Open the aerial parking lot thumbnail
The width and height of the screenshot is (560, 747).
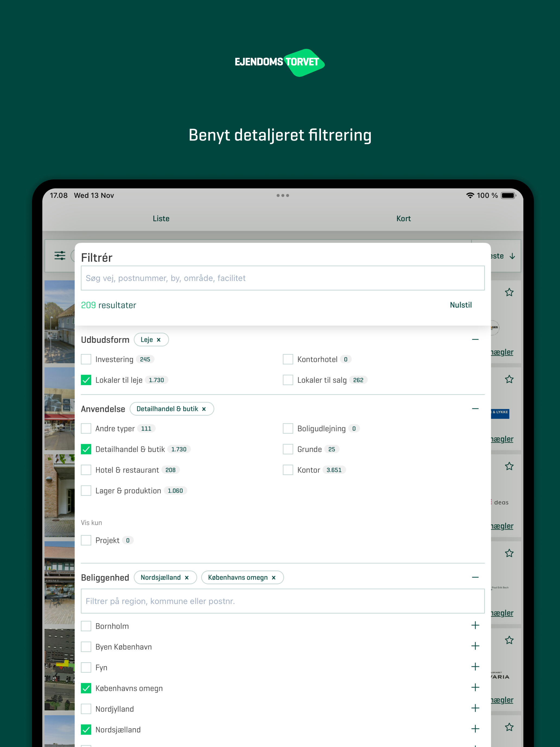(60, 670)
